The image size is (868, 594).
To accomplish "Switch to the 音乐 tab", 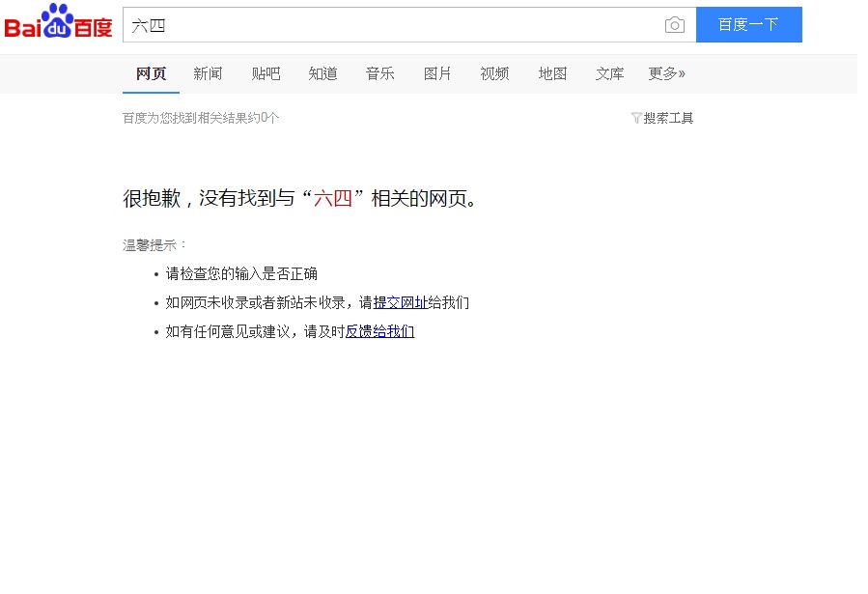I will 379,73.
